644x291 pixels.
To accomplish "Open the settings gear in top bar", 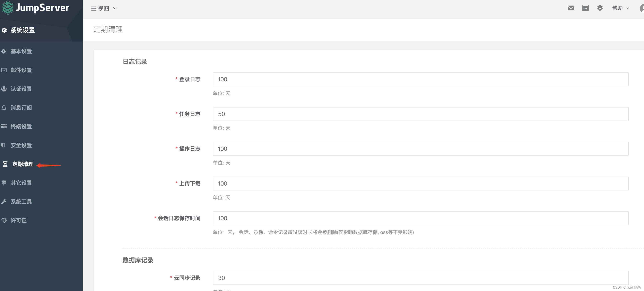I will pos(600,8).
